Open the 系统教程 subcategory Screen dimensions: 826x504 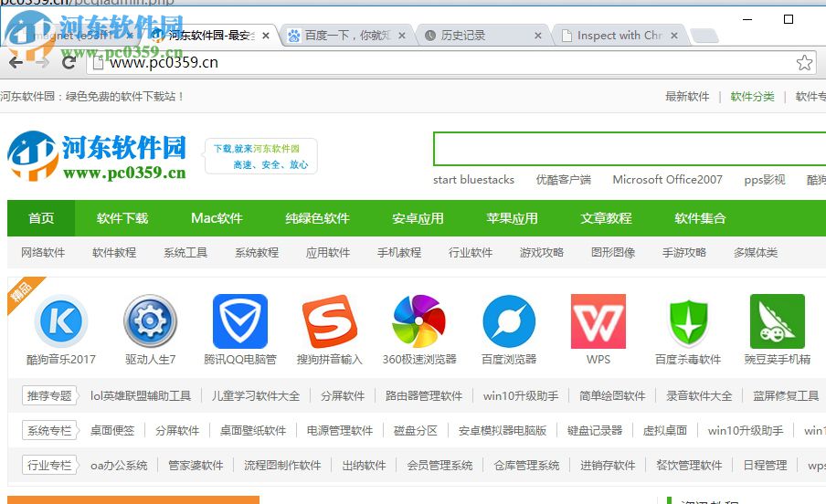(257, 252)
